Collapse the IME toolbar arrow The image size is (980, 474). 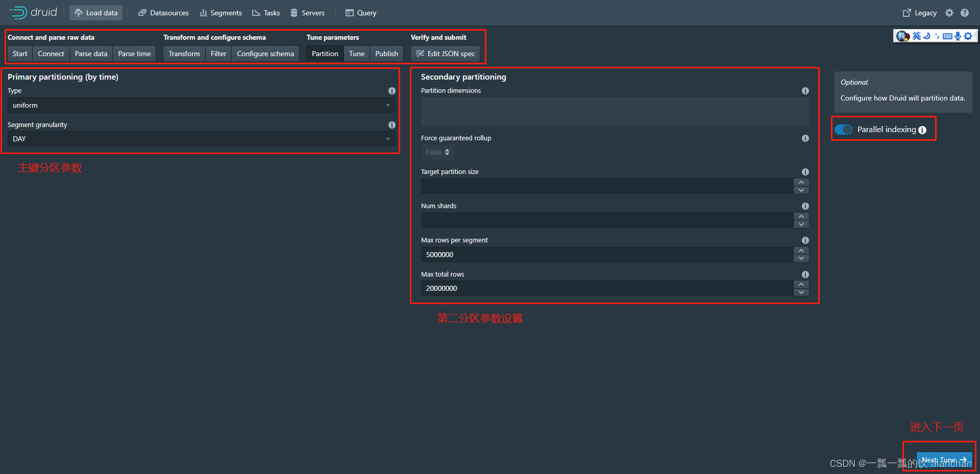pos(975,36)
